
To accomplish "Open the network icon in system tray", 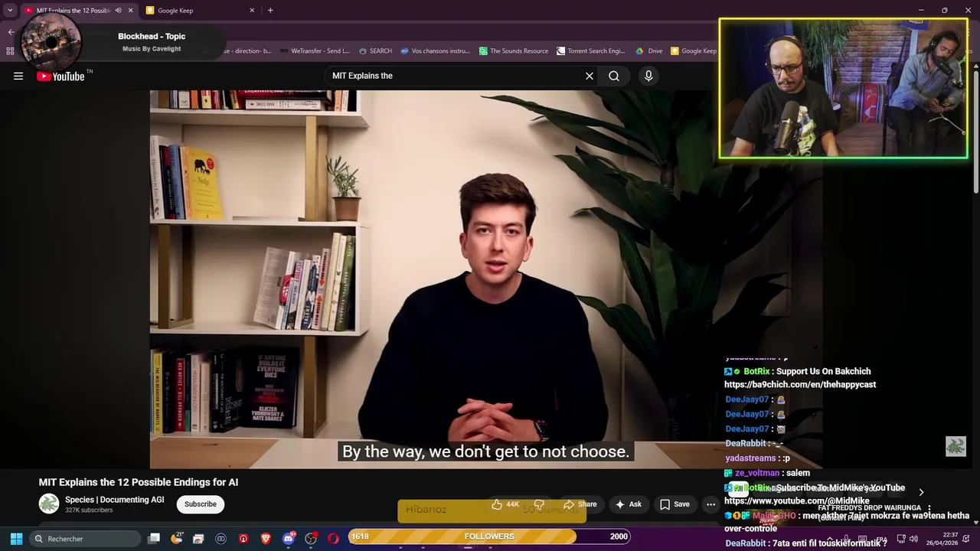I will click(x=901, y=539).
